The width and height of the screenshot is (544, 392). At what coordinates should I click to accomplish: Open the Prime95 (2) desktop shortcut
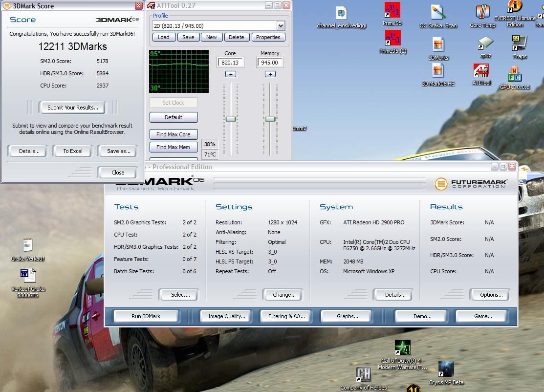tap(393, 42)
